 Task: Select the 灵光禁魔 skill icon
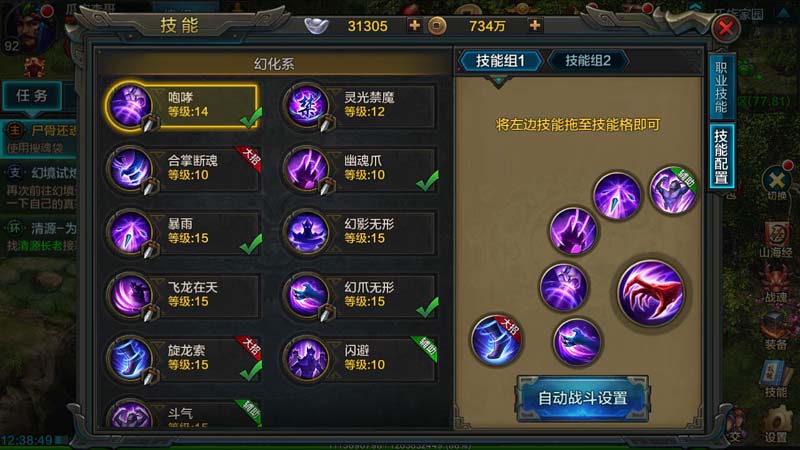(306, 106)
